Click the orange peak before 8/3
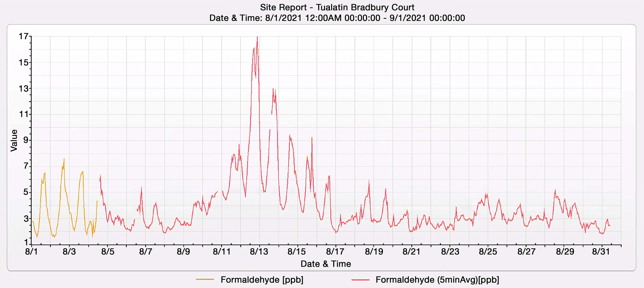 64,159
